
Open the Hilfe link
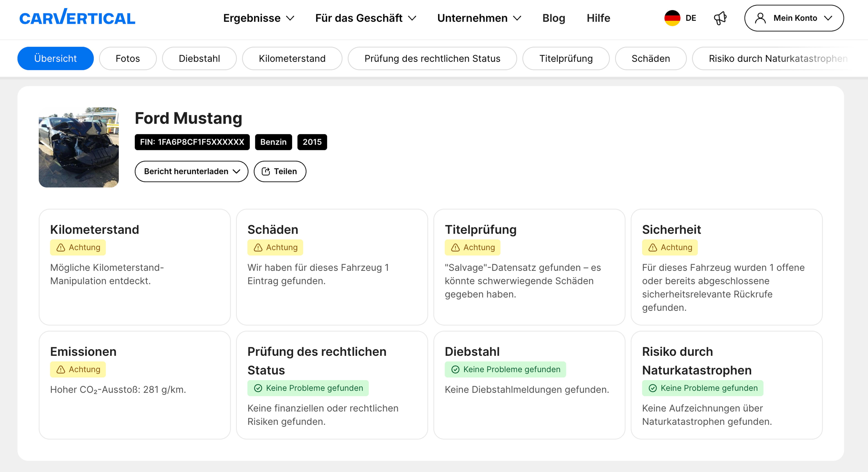(x=598, y=18)
